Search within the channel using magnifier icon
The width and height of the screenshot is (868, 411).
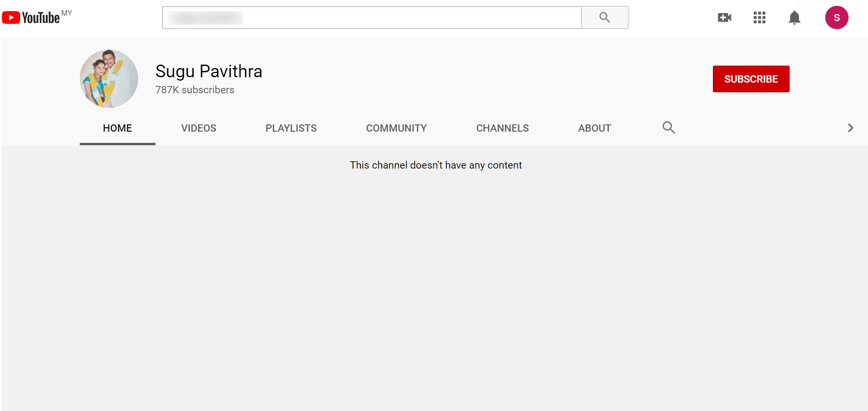coord(669,128)
